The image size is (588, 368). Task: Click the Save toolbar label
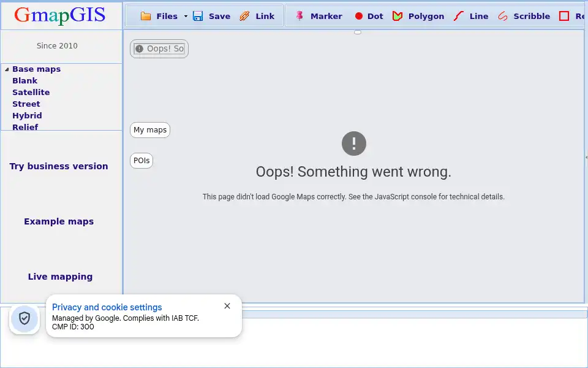pyautogui.click(x=219, y=16)
